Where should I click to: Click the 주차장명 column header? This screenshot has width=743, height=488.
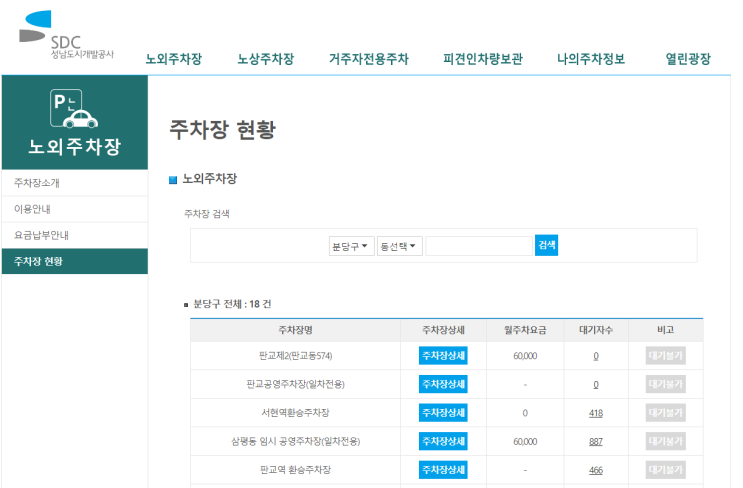pos(295,330)
